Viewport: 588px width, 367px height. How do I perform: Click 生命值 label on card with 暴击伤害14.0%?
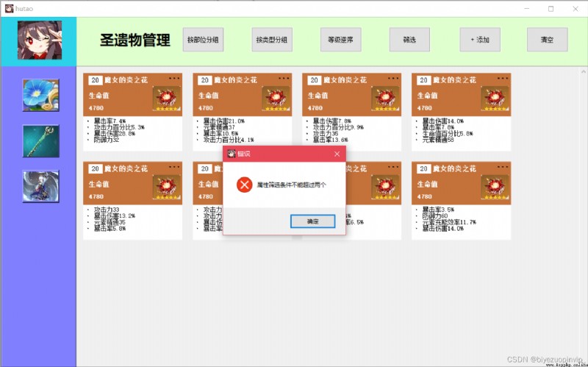point(428,96)
